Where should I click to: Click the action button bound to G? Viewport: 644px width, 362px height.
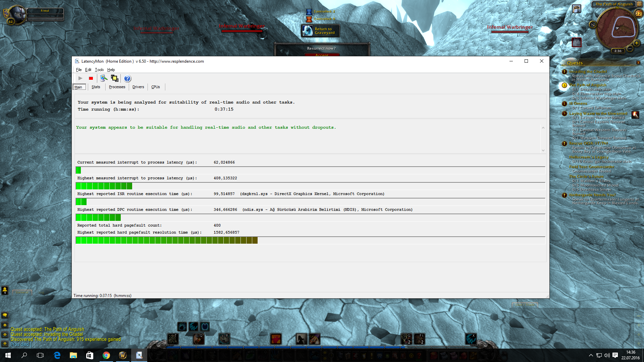point(407,339)
